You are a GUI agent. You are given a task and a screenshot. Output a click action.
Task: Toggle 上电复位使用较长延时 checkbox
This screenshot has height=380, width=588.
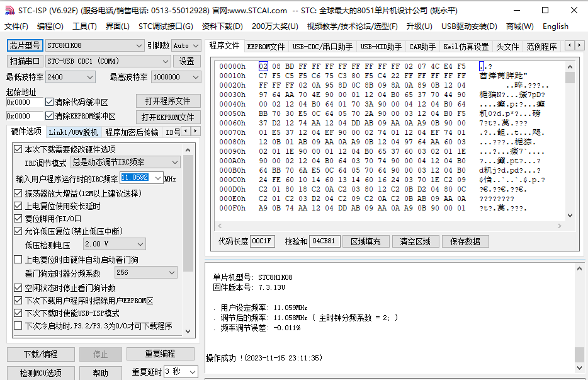[x=18, y=206]
